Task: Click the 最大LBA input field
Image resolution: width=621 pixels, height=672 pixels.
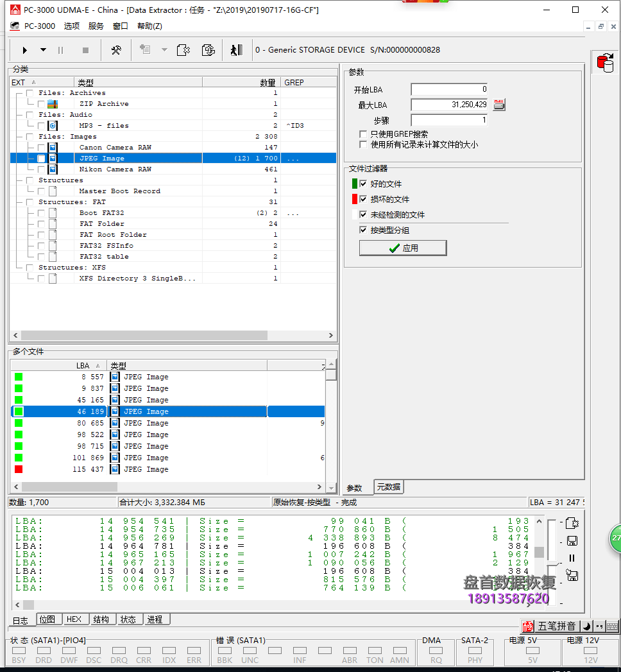Action: (449, 105)
